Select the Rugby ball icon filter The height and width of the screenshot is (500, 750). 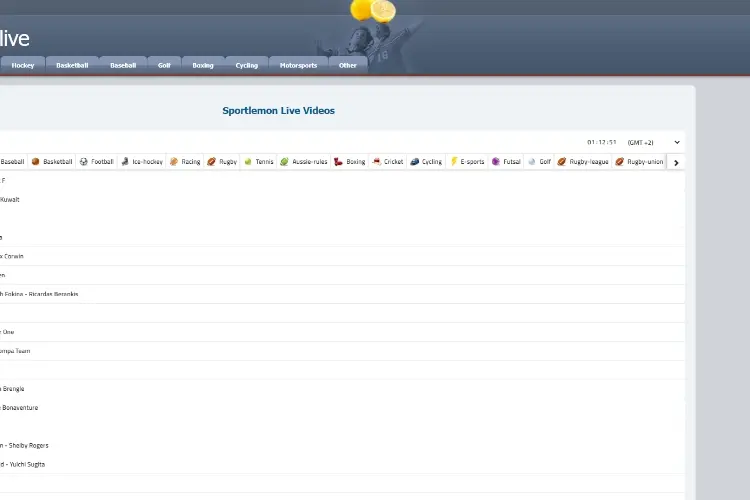[x=211, y=162]
